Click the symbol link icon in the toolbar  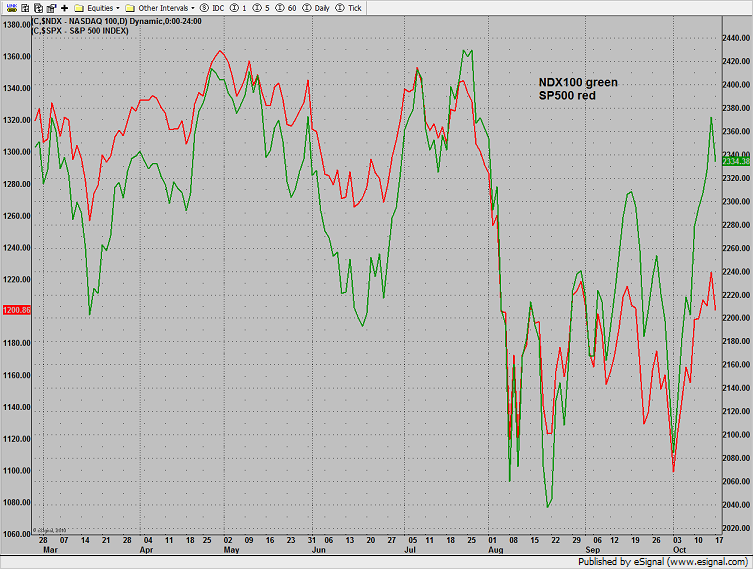coord(12,8)
